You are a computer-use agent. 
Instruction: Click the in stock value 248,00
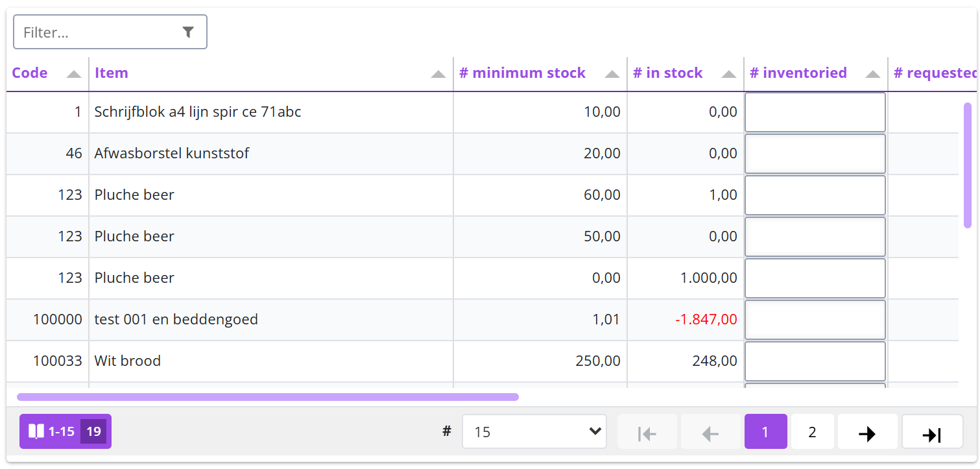click(715, 361)
